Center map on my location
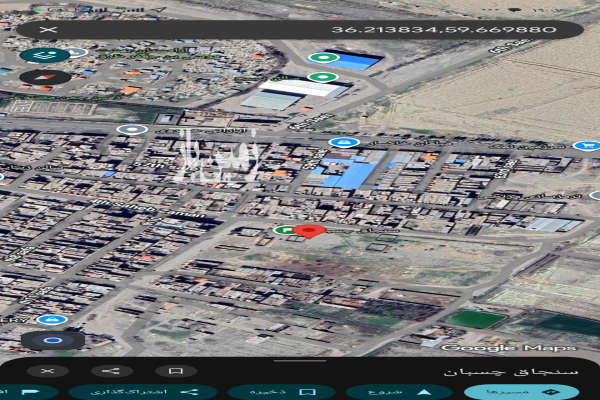 (x=53, y=340)
